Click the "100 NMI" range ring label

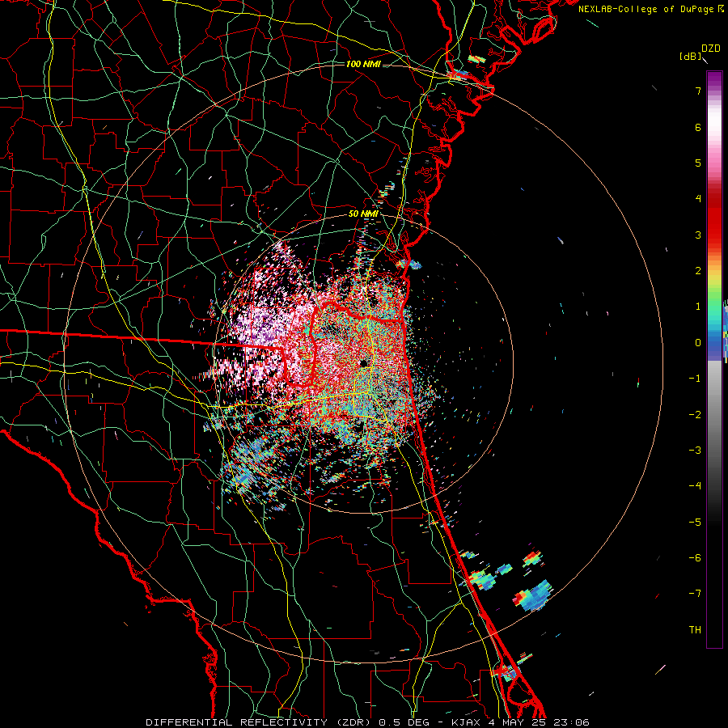pyautogui.click(x=363, y=64)
